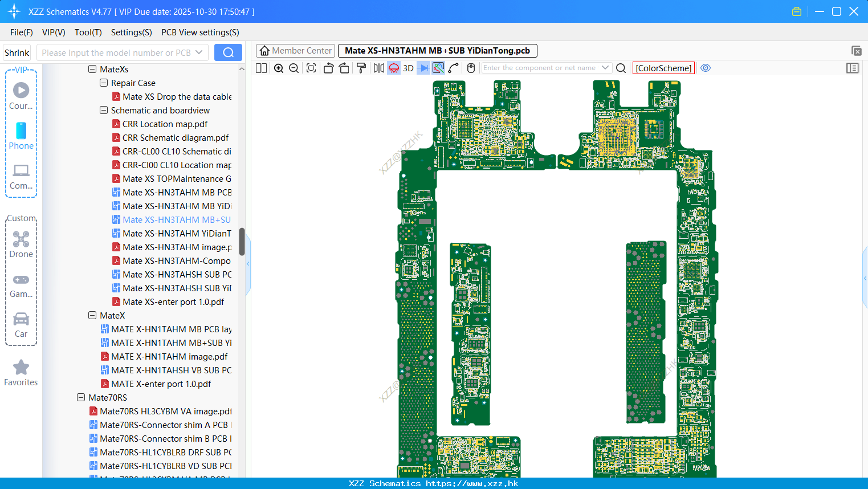This screenshot has width=868, height=489.
Task: Collapse the Repair Case node
Action: [x=104, y=83]
